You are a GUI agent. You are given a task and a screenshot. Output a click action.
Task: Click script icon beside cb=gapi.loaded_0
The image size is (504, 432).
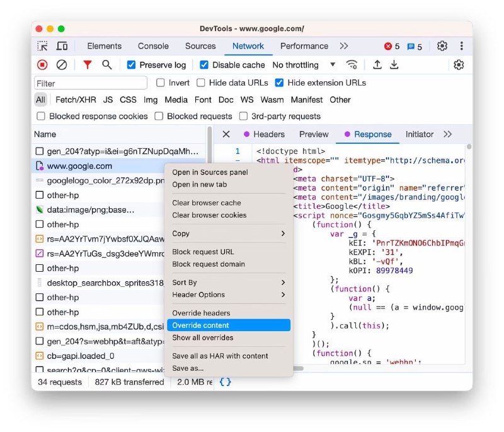click(x=39, y=356)
